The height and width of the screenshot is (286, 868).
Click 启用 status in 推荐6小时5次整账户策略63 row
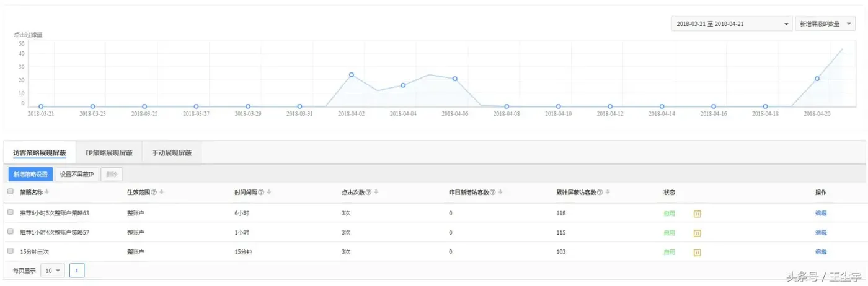(669, 213)
